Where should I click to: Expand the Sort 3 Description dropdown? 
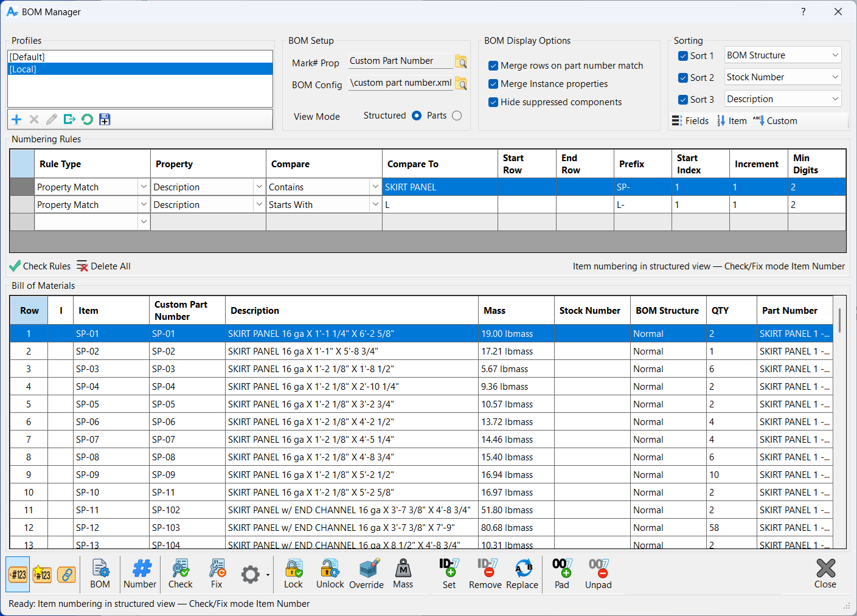coord(835,99)
